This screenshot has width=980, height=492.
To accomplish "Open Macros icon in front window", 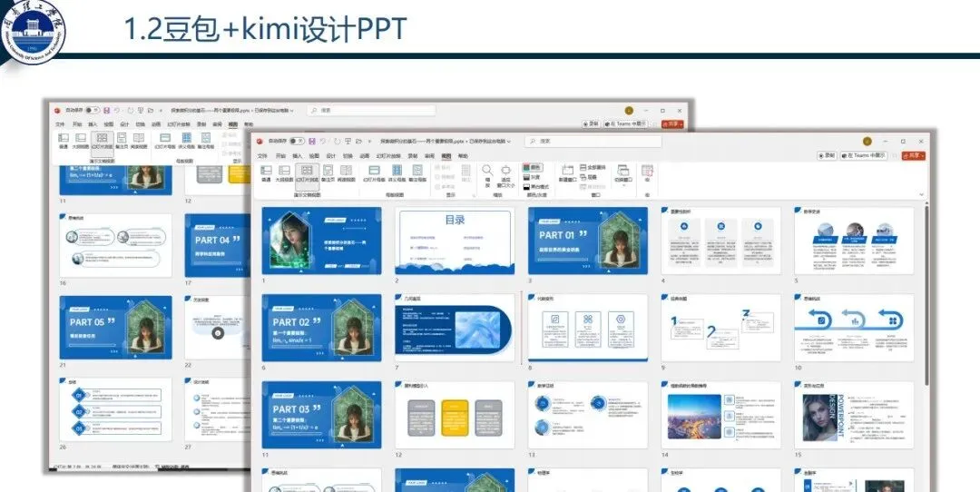I will pos(647,172).
